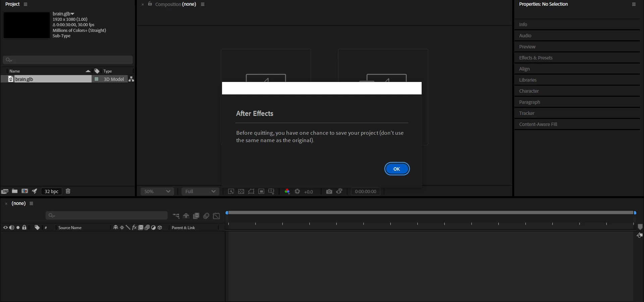Screen dimensions: 644x302
Task: Click the fx effect switch column header
Action: [x=135, y=227]
